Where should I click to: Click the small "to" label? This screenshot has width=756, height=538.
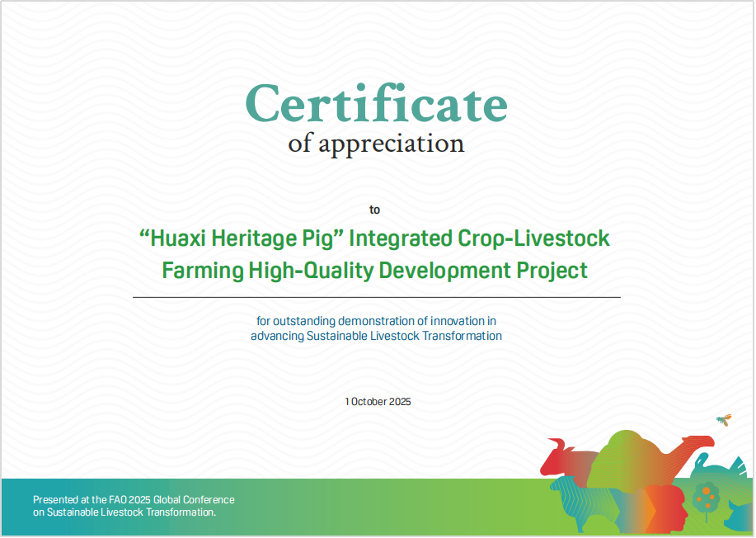click(375, 210)
